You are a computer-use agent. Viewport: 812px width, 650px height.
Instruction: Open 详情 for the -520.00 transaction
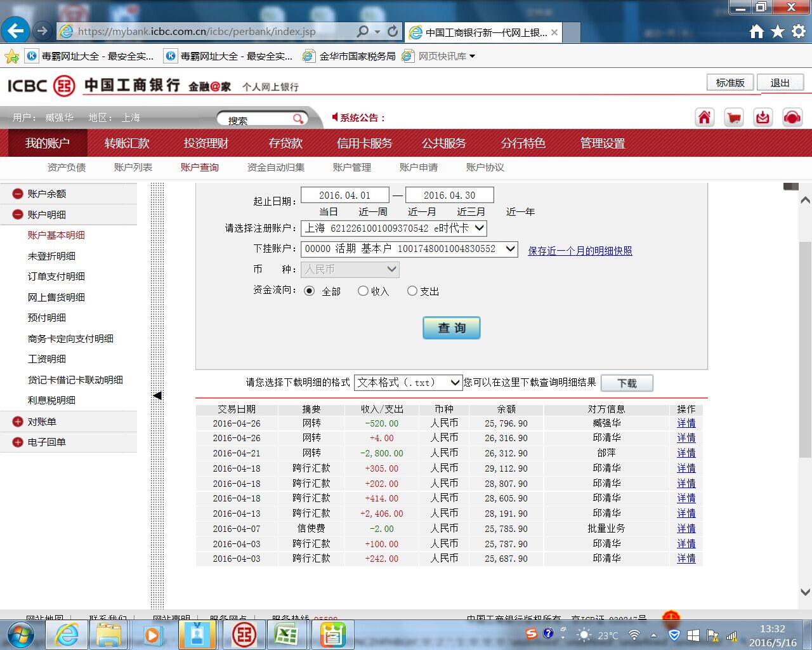pyautogui.click(x=686, y=423)
